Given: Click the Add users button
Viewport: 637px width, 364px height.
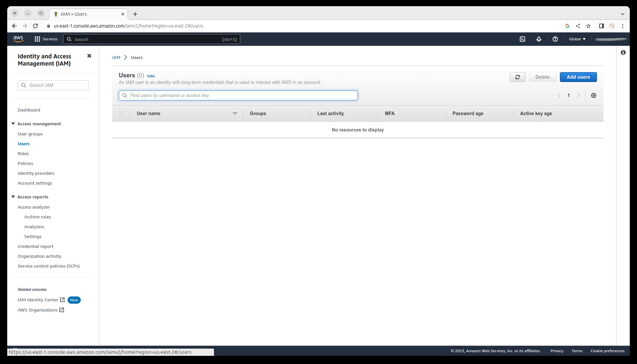Looking at the screenshot, I should click(578, 77).
